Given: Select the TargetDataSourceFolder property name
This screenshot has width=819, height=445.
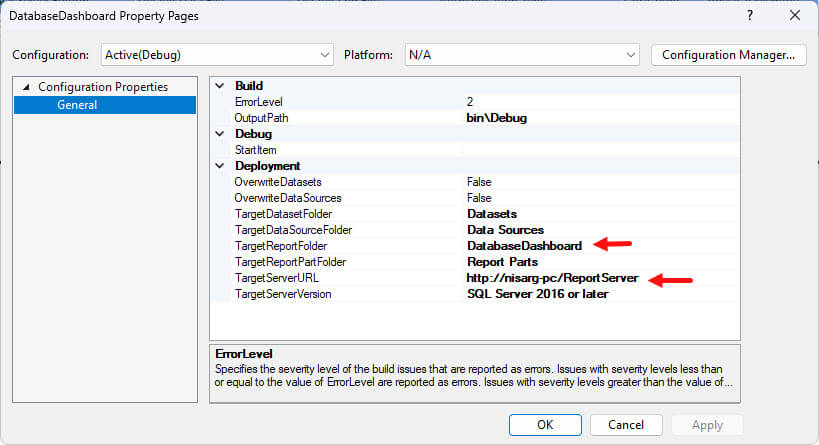Looking at the screenshot, I should point(293,230).
